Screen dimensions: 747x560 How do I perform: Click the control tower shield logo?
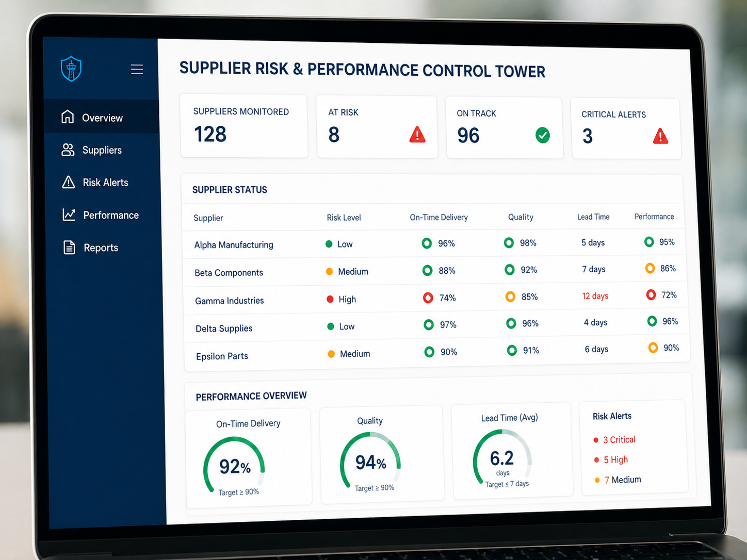pos(71,69)
